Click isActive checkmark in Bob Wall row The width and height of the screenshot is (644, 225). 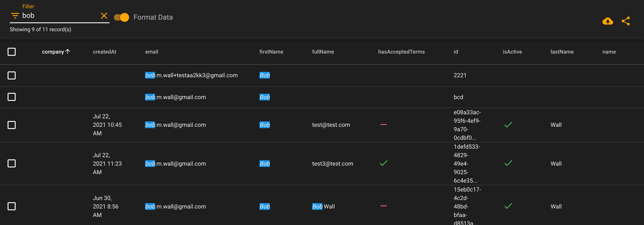click(508, 206)
